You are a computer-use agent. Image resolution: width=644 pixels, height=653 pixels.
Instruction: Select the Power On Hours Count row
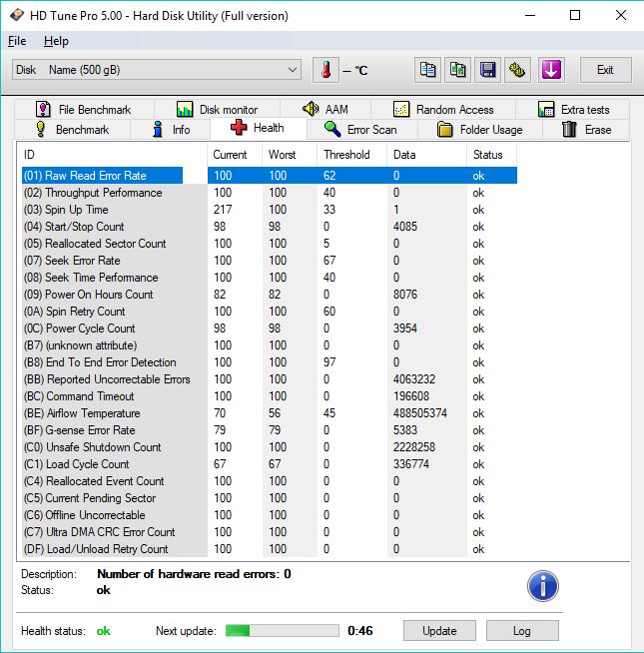(270, 295)
